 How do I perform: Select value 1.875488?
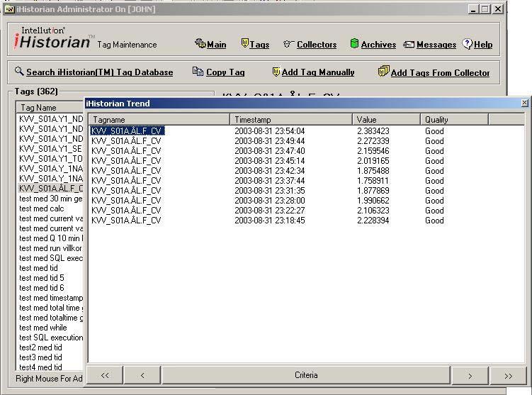point(373,170)
